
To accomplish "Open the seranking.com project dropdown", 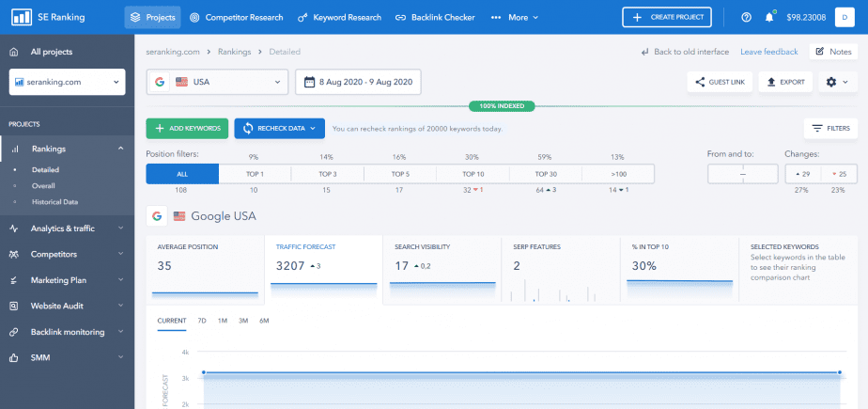I will [x=67, y=82].
